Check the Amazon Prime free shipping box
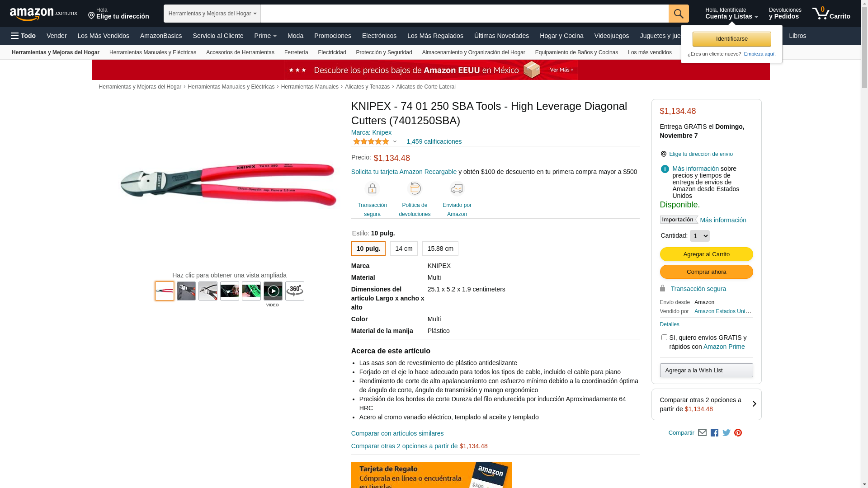This screenshot has height=488, width=868. click(x=664, y=338)
